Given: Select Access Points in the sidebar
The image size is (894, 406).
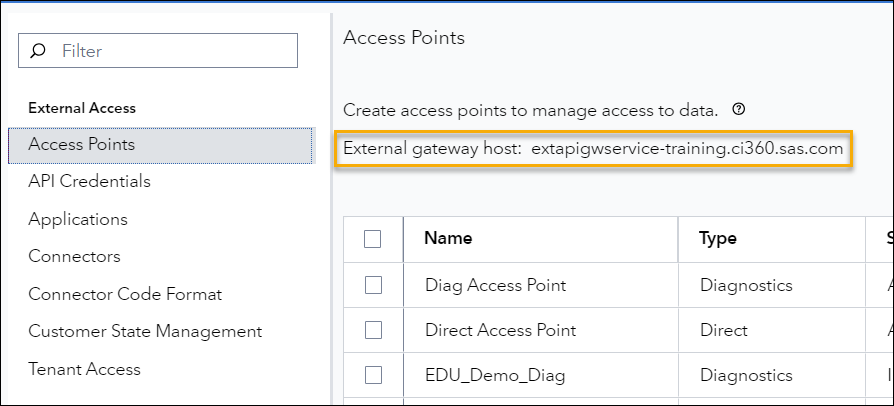Looking at the screenshot, I should click(82, 144).
